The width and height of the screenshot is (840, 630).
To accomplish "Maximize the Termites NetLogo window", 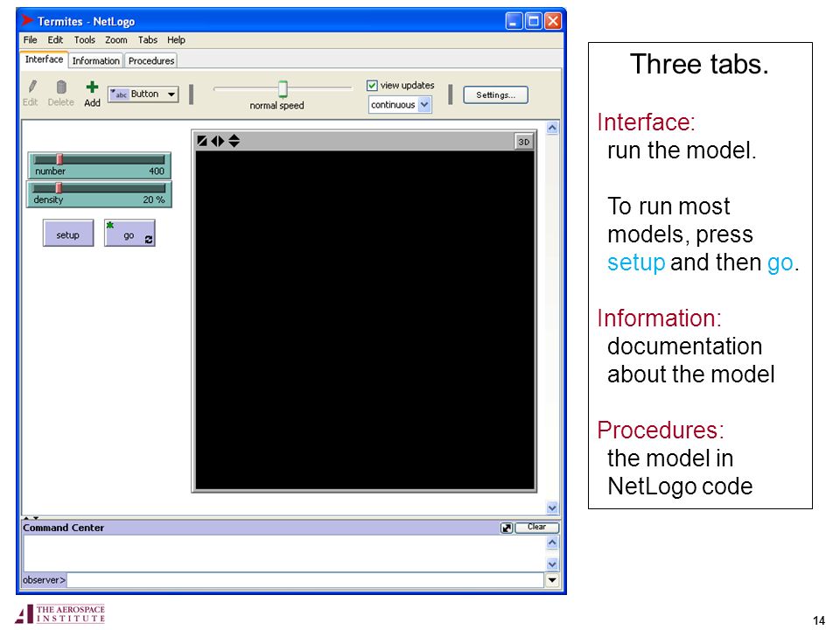I will pyautogui.click(x=534, y=21).
